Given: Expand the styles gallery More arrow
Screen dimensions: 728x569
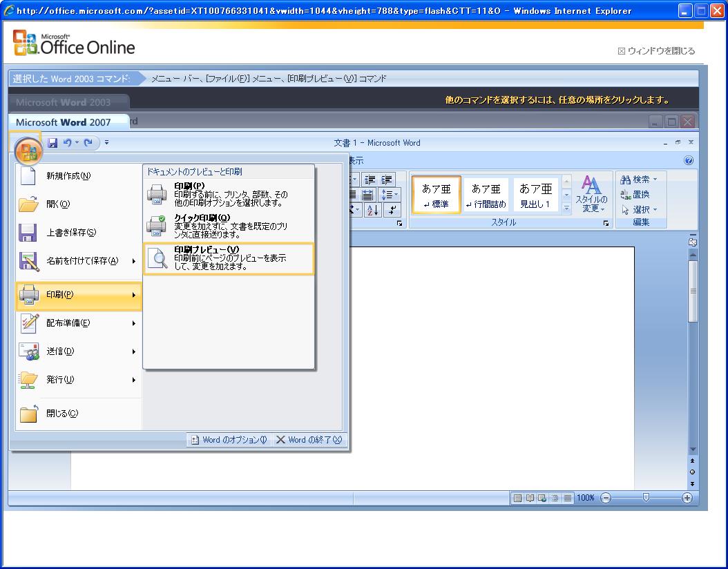Looking at the screenshot, I should tap(566, 209).
